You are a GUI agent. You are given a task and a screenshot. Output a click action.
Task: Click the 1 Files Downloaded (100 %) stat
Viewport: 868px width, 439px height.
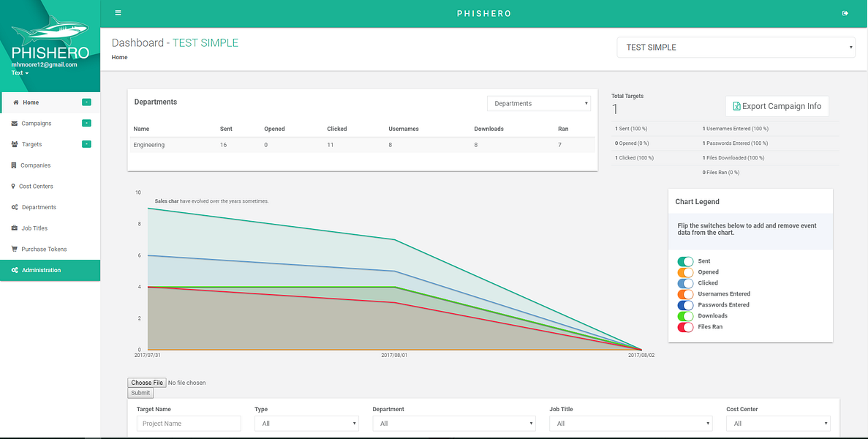733,158
